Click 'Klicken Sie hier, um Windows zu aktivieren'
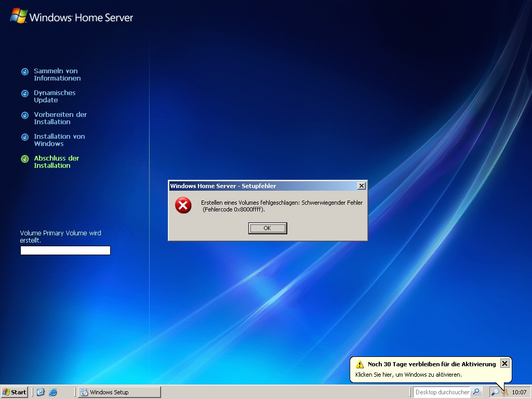 tap(408, 375)
